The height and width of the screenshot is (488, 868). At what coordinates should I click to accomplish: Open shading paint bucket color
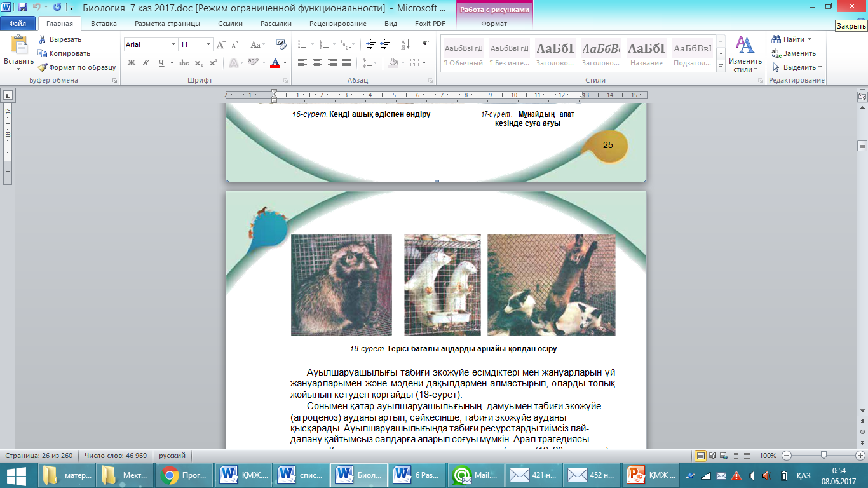393,63
